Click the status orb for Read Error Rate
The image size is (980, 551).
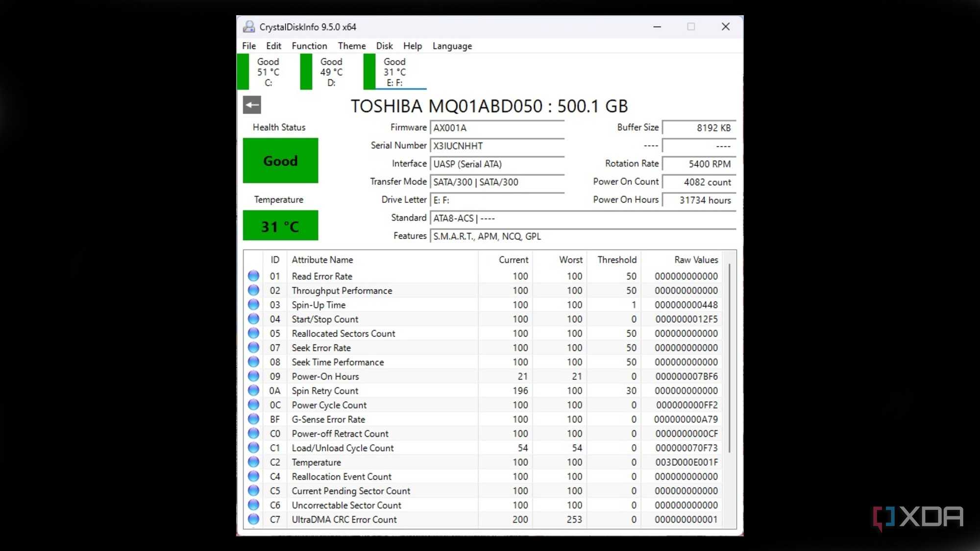253,276
